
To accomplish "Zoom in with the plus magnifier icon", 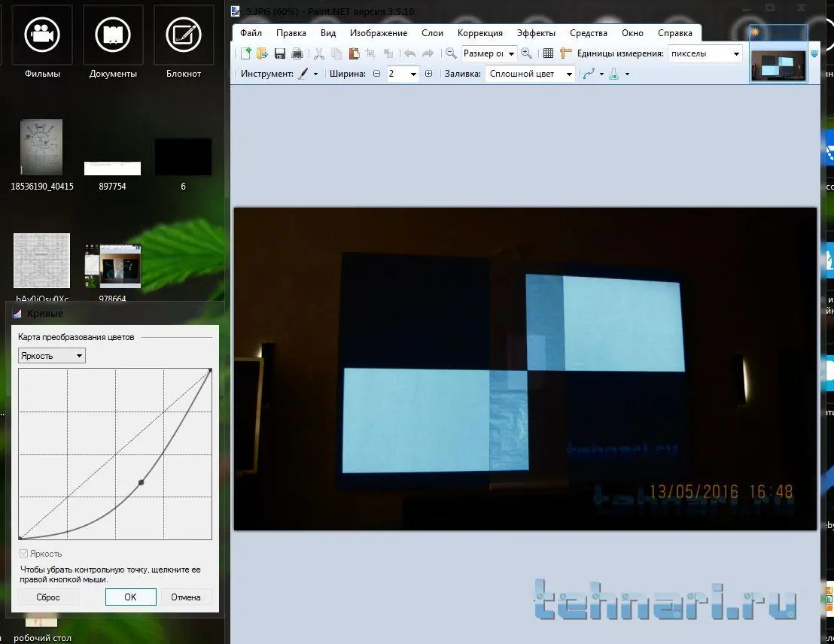I will [527, 53].
